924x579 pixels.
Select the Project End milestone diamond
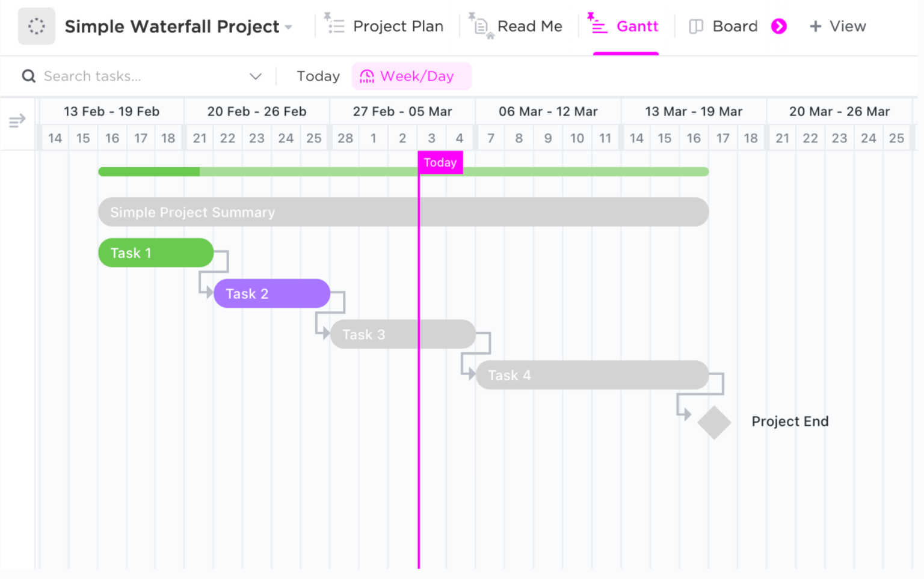(715, 421)
